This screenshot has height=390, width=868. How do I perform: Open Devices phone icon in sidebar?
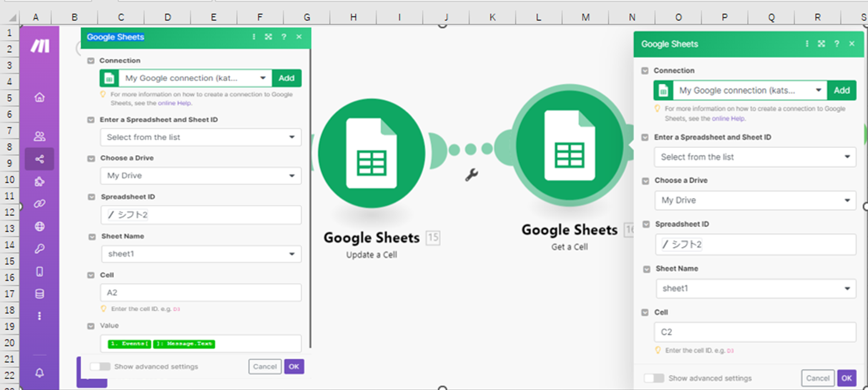pyautogui.click(x=40, y=271)
